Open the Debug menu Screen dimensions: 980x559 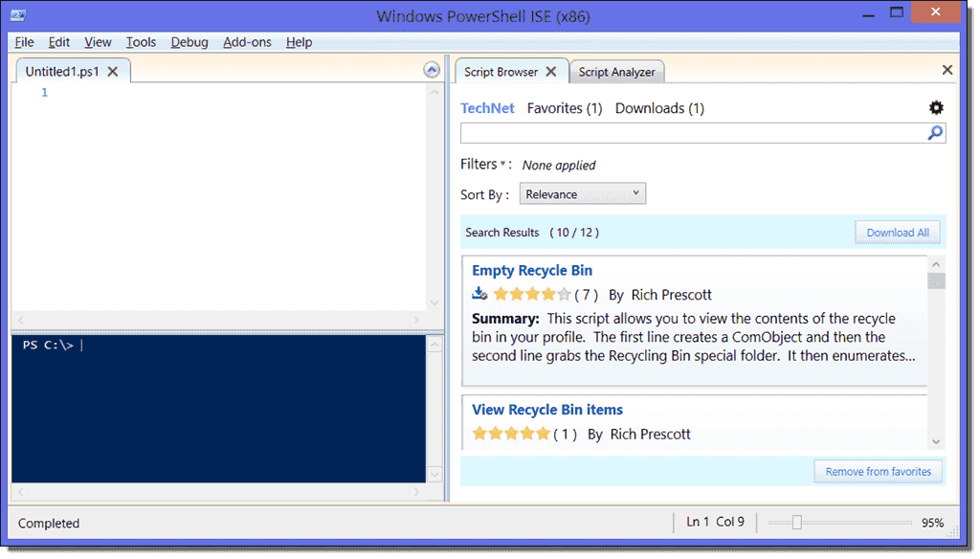point(189,42)
